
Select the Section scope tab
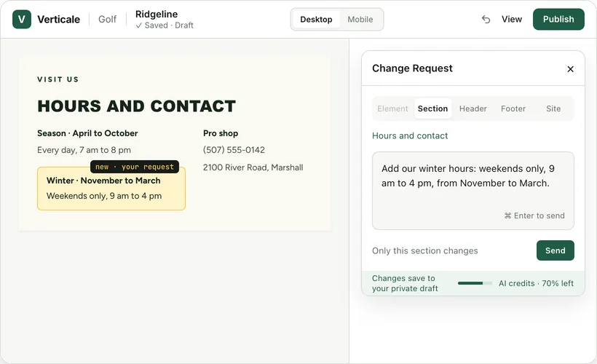coord(433,108)
